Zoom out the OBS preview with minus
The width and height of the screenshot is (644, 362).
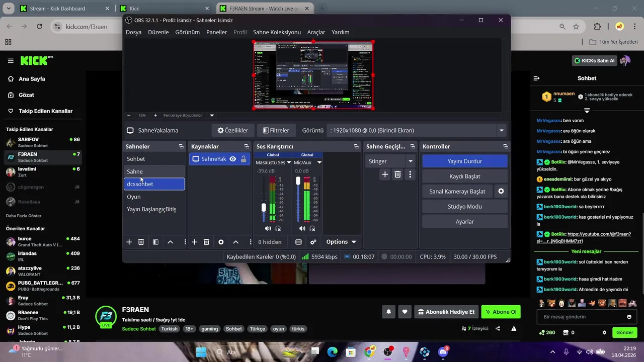(129, 115)
